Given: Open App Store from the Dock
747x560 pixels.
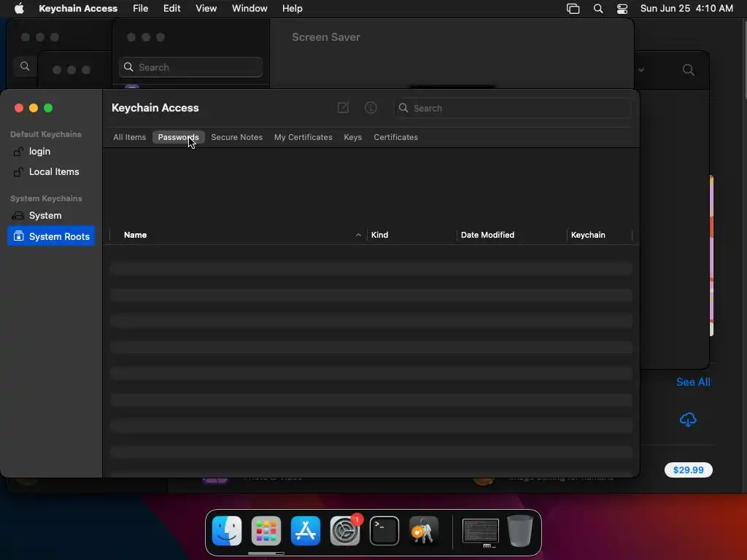Looking at the screenshot, I should coord(306,531).
